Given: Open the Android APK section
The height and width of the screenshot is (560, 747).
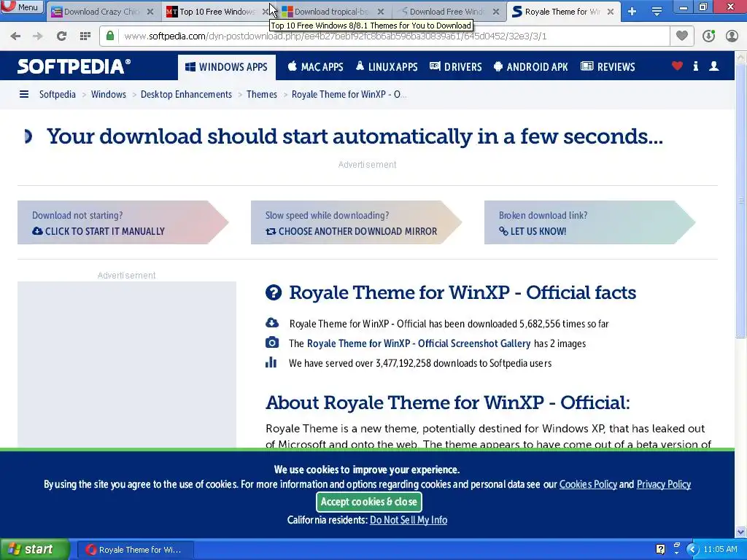Looking at the screenshot, I should coord(531,67).
